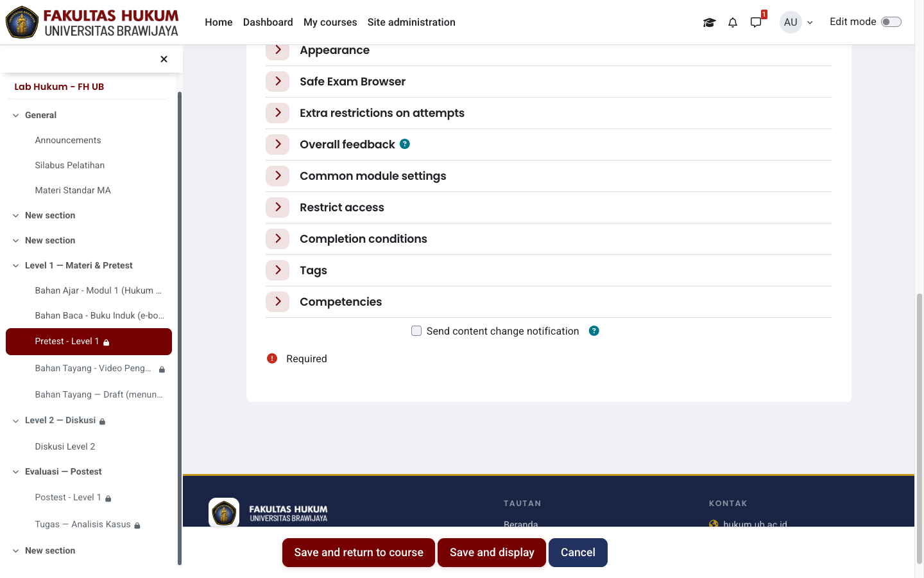Expand the Appearance section
This screenshot has width=924, height=578.
(x=278, y=50)
